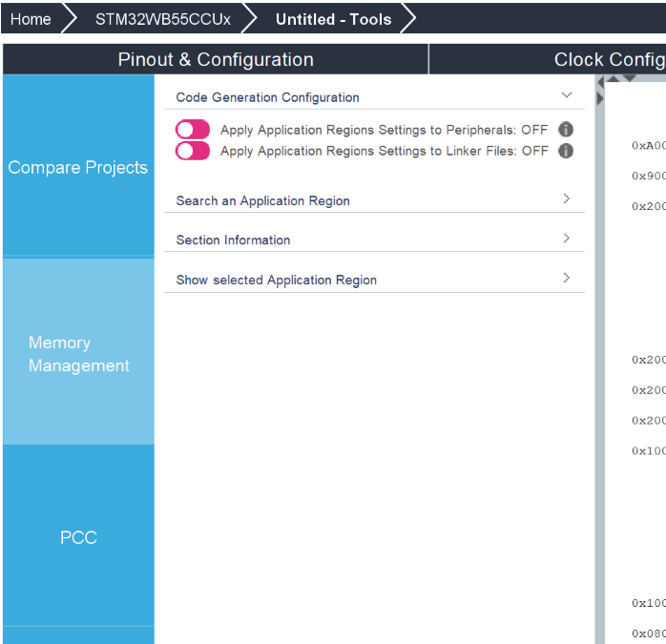
Task: Click up arrow on memory map header
Action: coord(613,78)
